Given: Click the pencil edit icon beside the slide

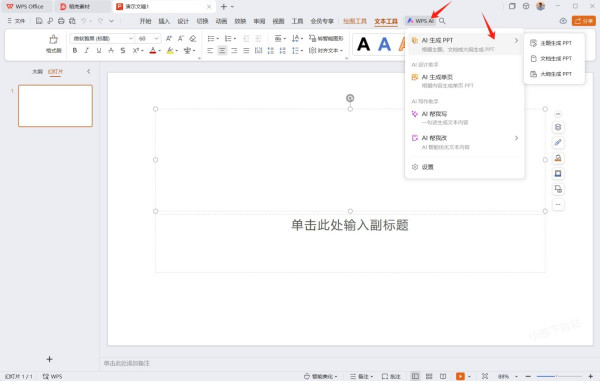Looking at the screenshot, I should click(558, 143).
